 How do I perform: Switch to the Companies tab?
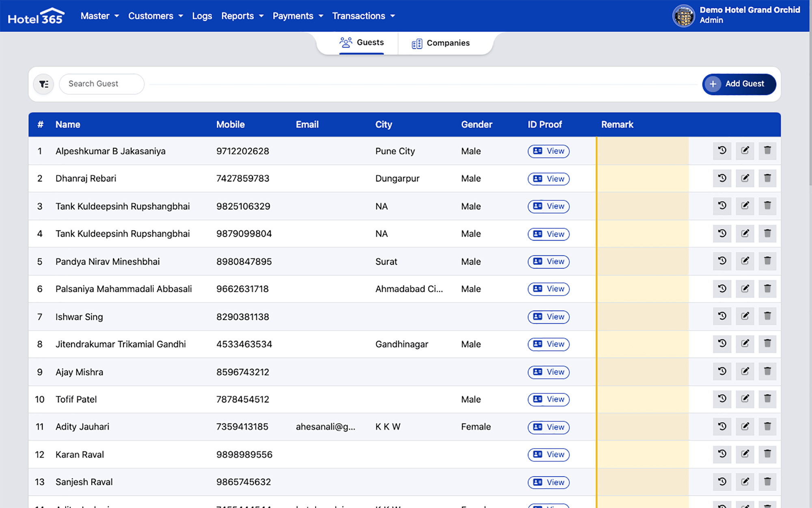(441, 43)
